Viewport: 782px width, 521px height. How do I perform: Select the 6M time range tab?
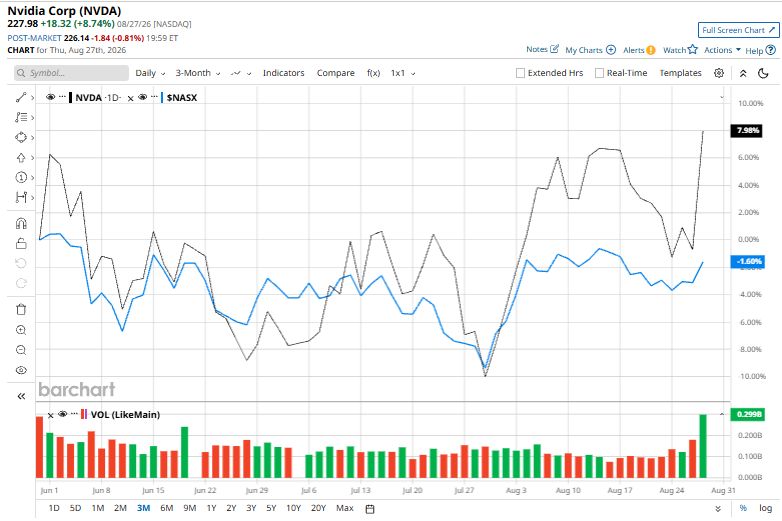[x=167, y=508]
